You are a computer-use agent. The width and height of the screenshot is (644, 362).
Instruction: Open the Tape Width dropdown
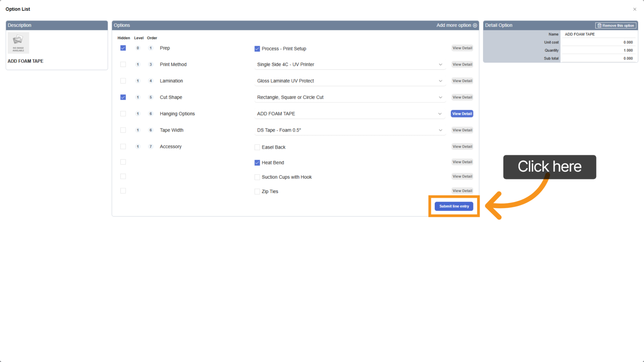click(350, 130)
